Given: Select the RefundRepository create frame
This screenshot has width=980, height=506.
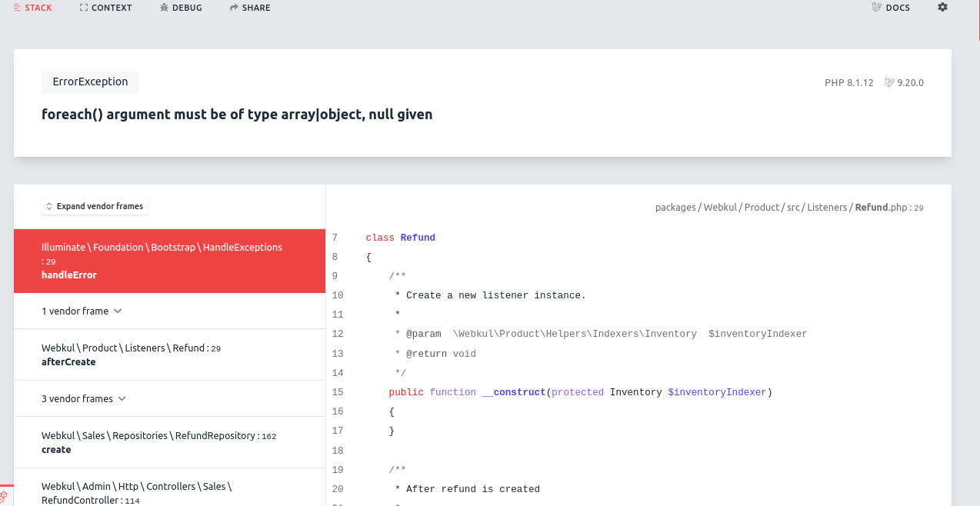Looking at the screenshot, I should (x=169, y=442).
